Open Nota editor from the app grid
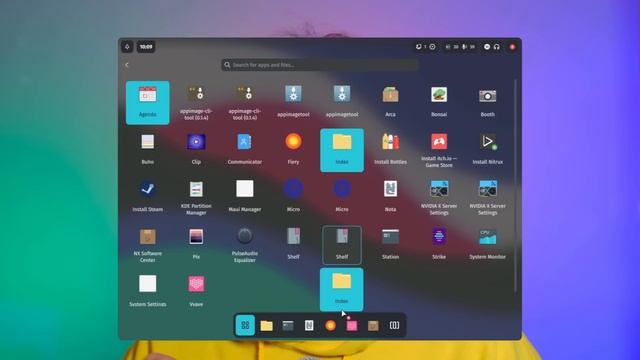This screenshot has height=360, width=640. [x=390, y=197]
